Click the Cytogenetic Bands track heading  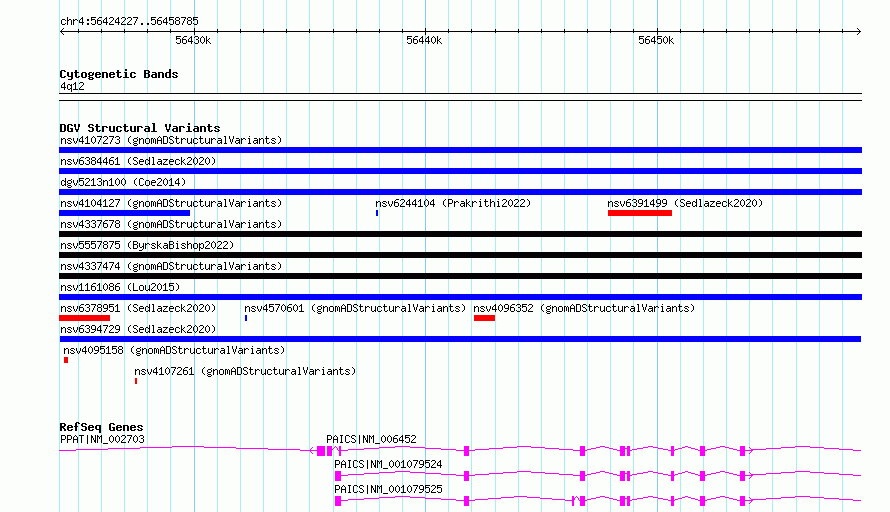click(119, 74)
